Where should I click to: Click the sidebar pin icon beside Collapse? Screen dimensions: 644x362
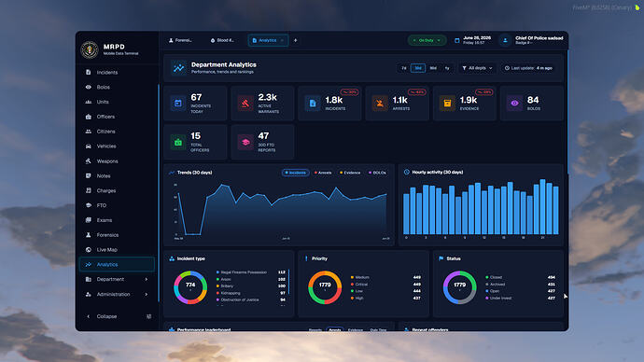(x=148, y=316)
